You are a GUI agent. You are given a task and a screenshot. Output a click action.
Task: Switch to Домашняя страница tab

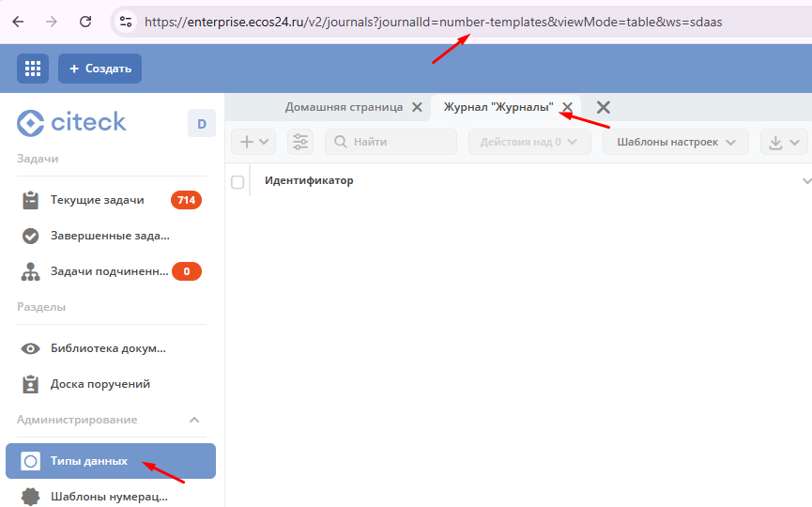click(344, 107)
